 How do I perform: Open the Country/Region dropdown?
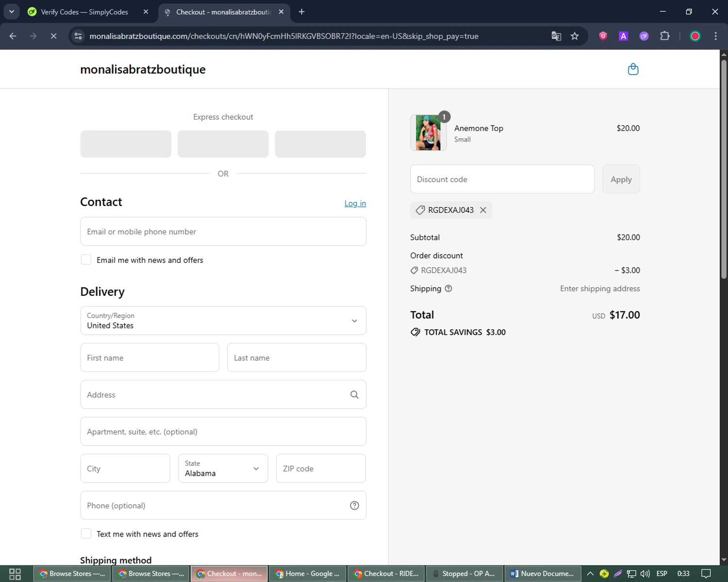point(223,321)
